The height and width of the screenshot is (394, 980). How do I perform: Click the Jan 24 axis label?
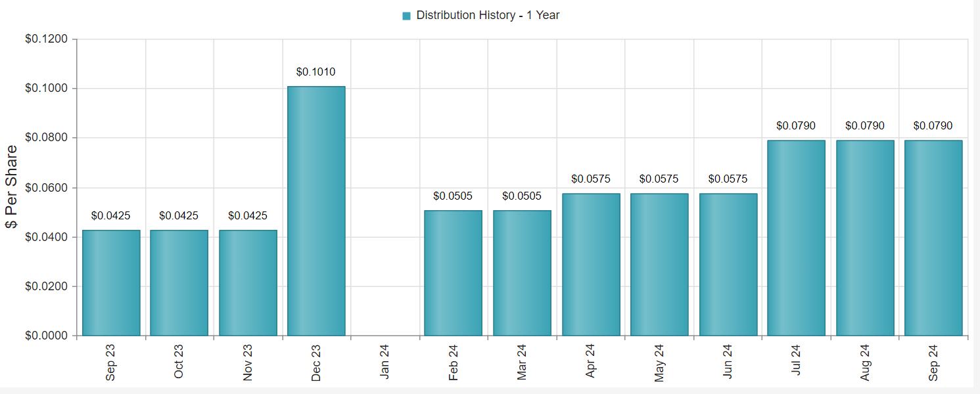click(385, 362)
